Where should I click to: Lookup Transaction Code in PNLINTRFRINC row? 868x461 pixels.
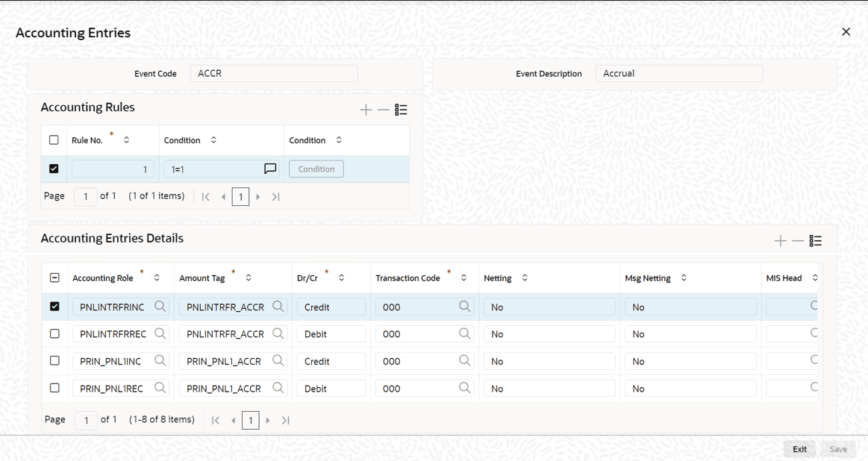464,306
